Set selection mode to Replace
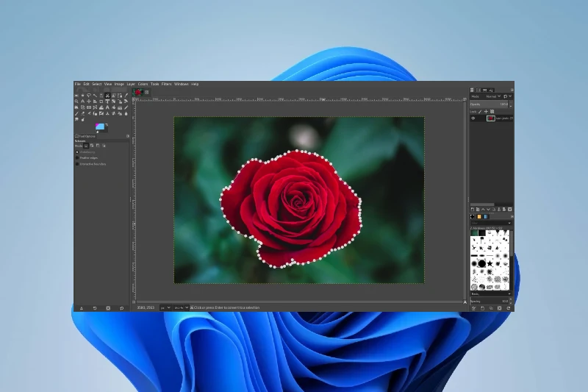 pos(86,146)
